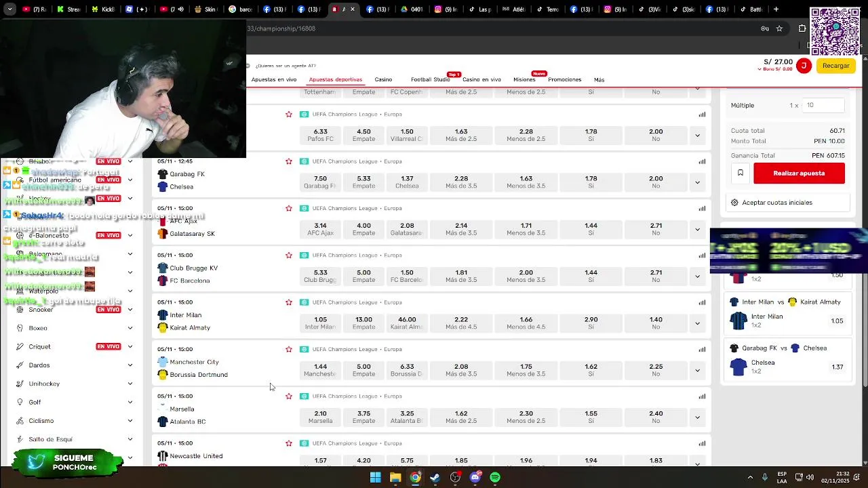Open the Más menu
This screenshot has height=488, width=868.
[599, 79]
